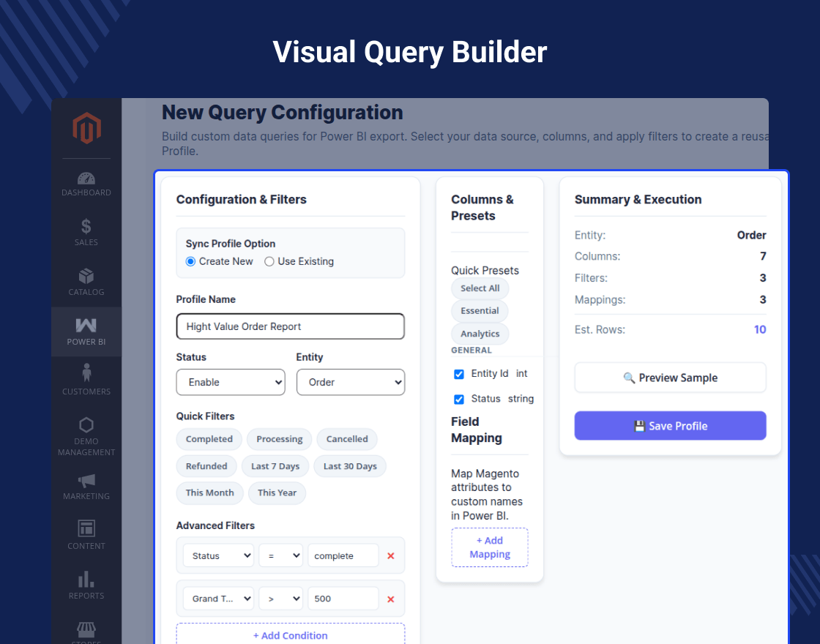Open the equals operator dropdown
Screen dimensions: 820x644
[281, 555]
